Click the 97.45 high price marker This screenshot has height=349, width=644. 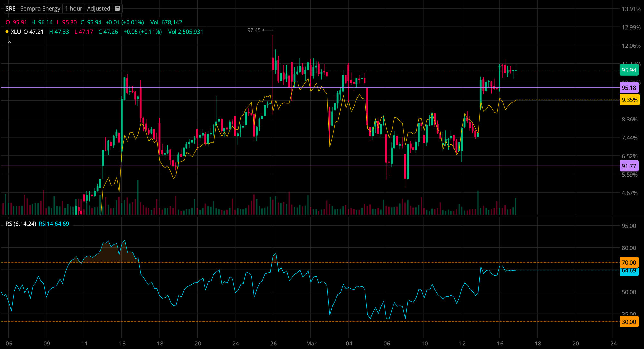[x=254, y=30]
